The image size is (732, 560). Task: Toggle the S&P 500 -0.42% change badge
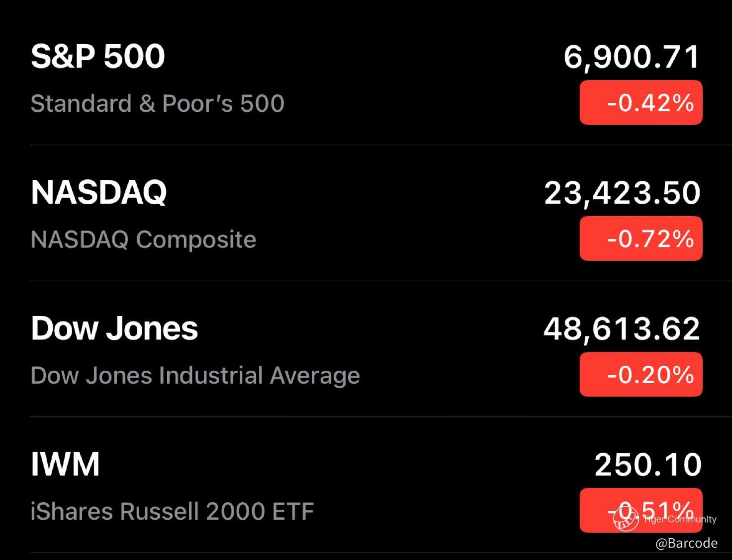click(x=640, y=102)
